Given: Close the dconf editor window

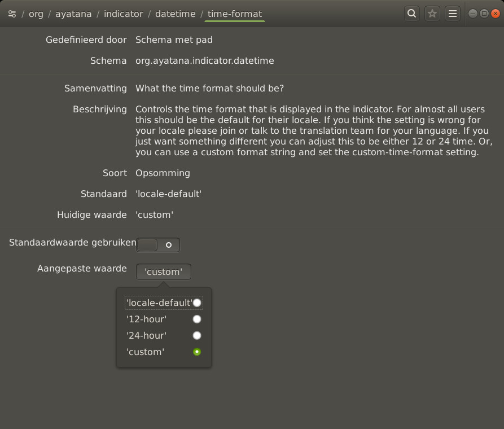Looking at the screenshot, I should 496,14.
